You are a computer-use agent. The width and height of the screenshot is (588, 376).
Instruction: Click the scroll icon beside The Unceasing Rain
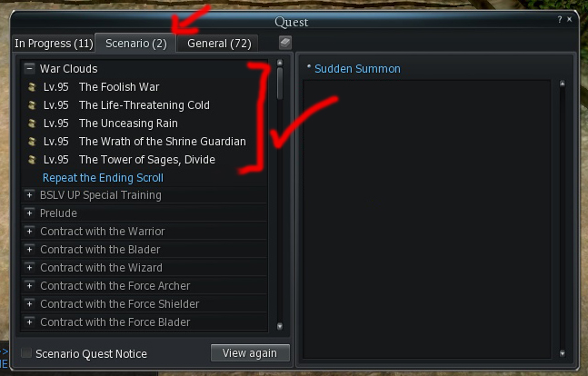point(32,124)
